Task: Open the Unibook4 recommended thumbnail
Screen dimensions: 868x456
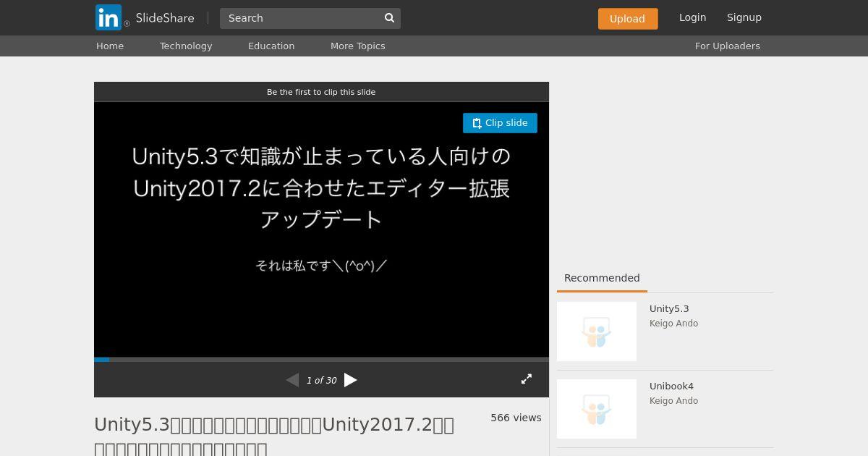Action: pos(597,409)
